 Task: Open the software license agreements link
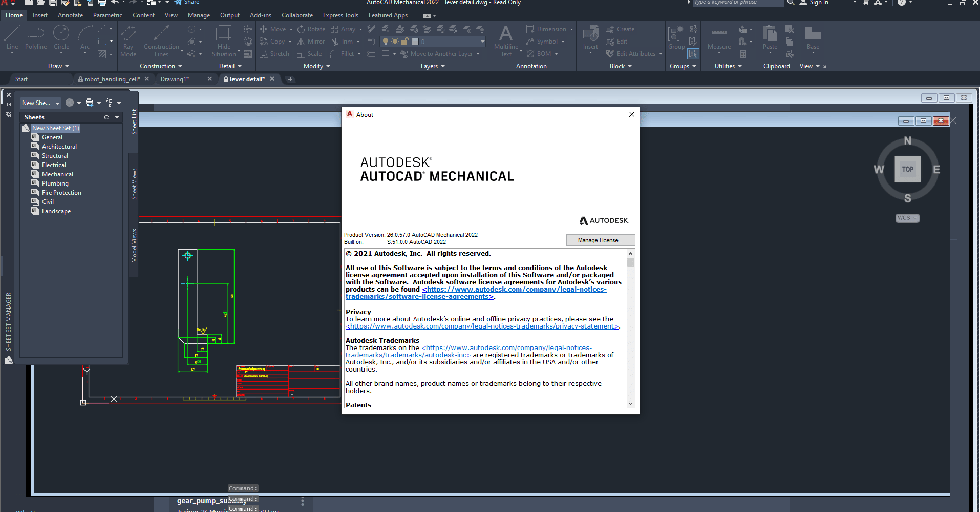coord(476,293)
